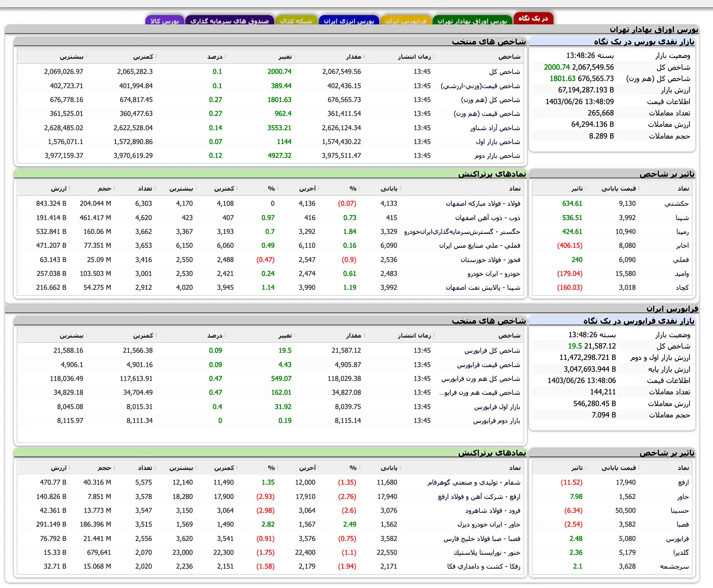Open symbol 'فخوز - فولاد خوزستان'

coord(490,260)
